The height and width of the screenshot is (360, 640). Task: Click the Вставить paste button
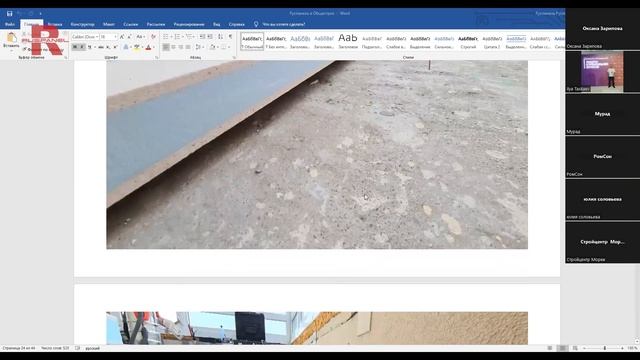[x=11, y=41]
